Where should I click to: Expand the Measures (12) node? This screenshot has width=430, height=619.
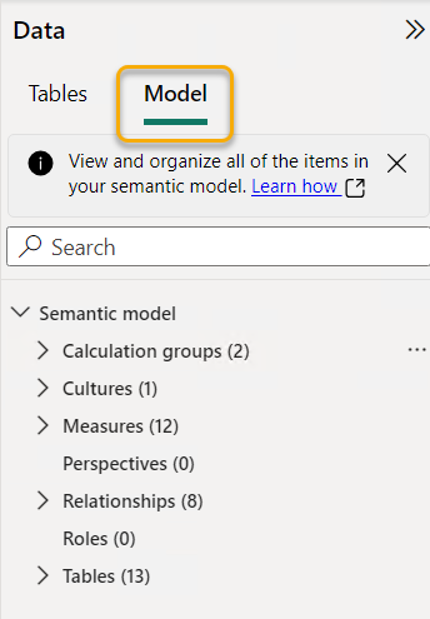tap(43, 426)
